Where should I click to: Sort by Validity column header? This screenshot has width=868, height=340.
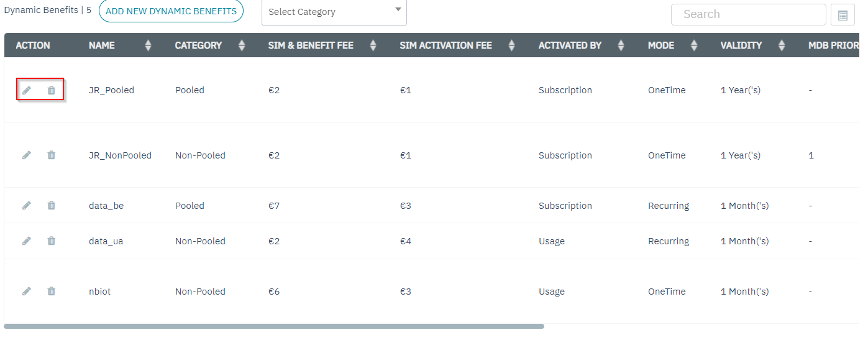click(x=782, y=45)
